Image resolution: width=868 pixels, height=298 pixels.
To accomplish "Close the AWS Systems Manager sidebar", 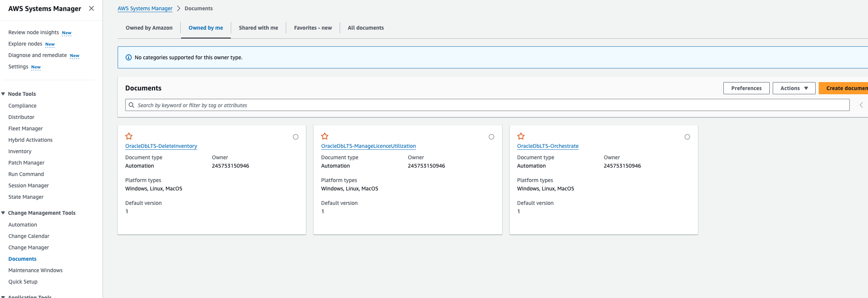I will point(91,8).
